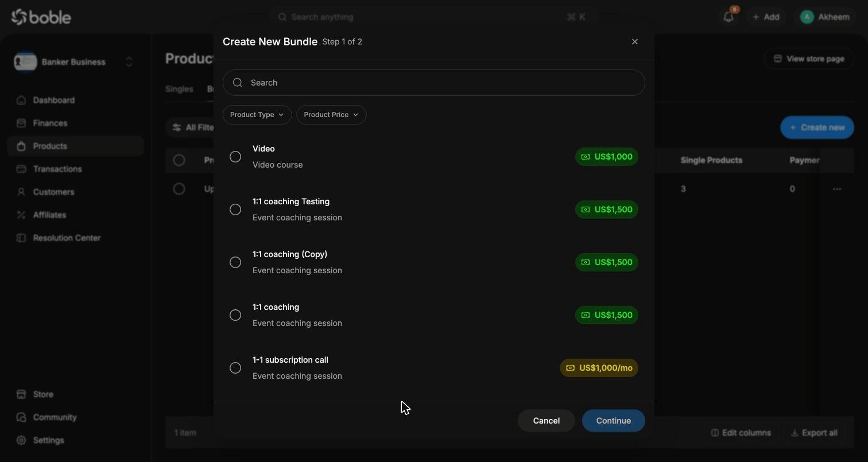Click the global Search anything bar
Viewport: 868px width, 462px height.
(x=433, y=17)
